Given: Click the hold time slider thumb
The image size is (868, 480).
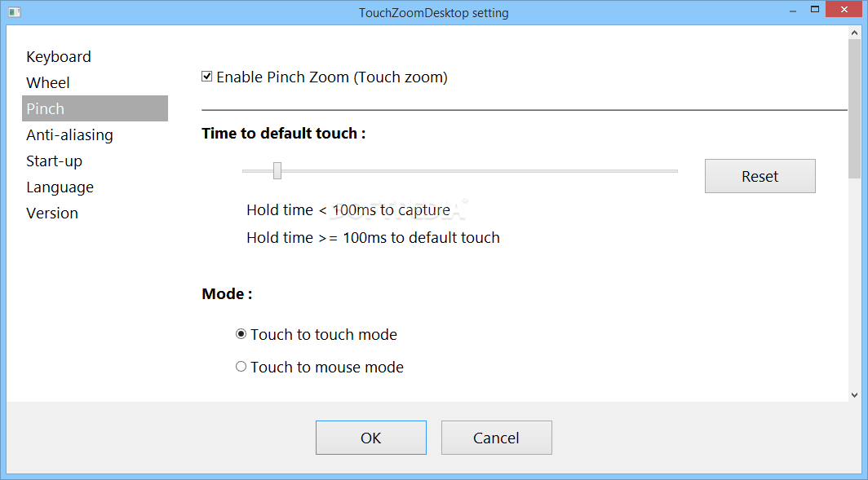Looking at the screenshot, I should (277, 171).
